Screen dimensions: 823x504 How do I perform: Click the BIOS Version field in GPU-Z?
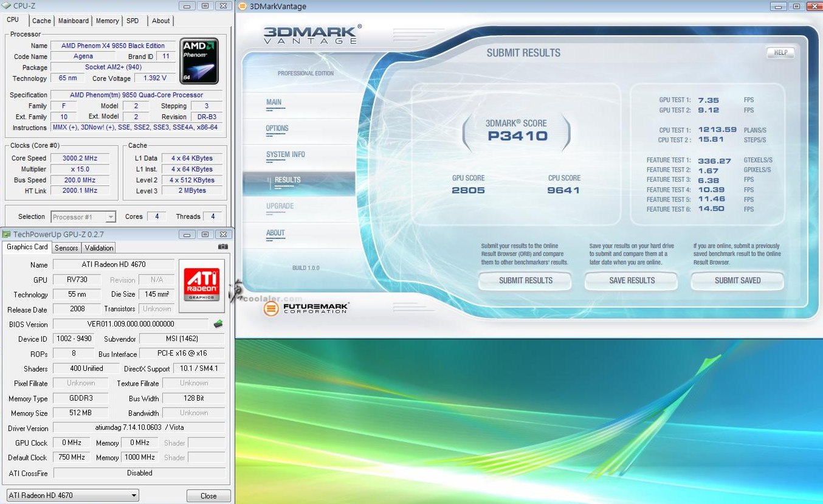[131, 324]
